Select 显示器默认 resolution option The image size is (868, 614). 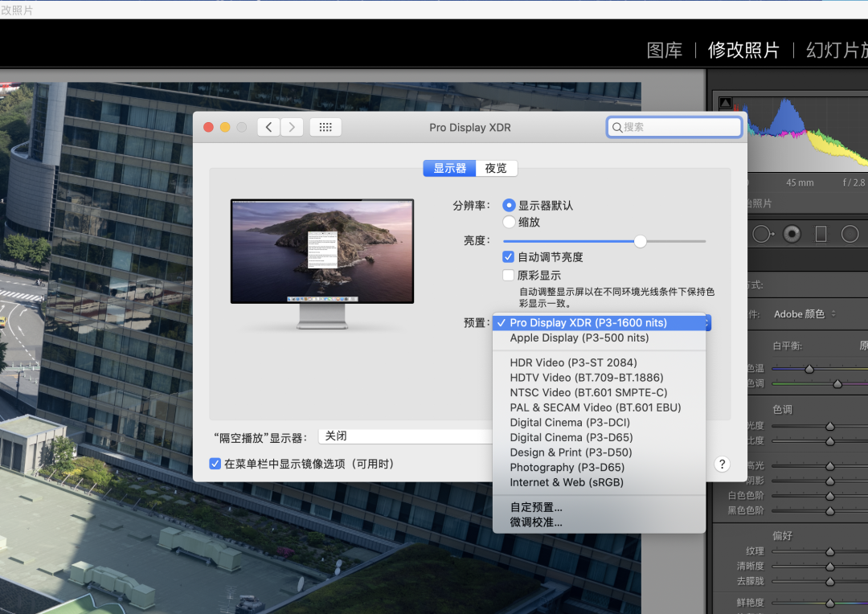(509, 206)
